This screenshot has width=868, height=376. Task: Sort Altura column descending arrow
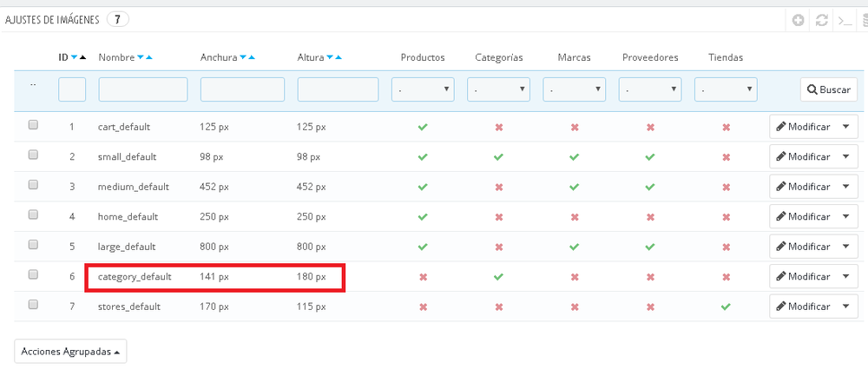(330, 57)
